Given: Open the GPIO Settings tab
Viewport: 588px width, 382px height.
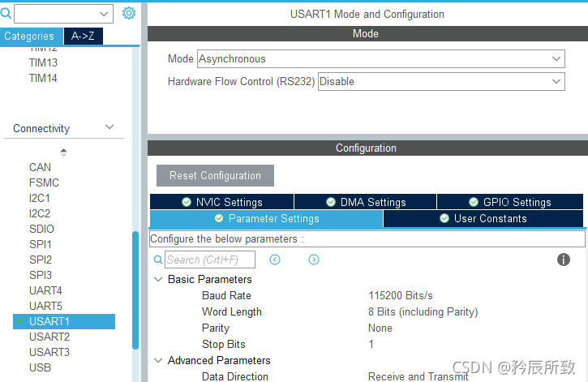Looking at the screenshot, I should tap(510, 202).
